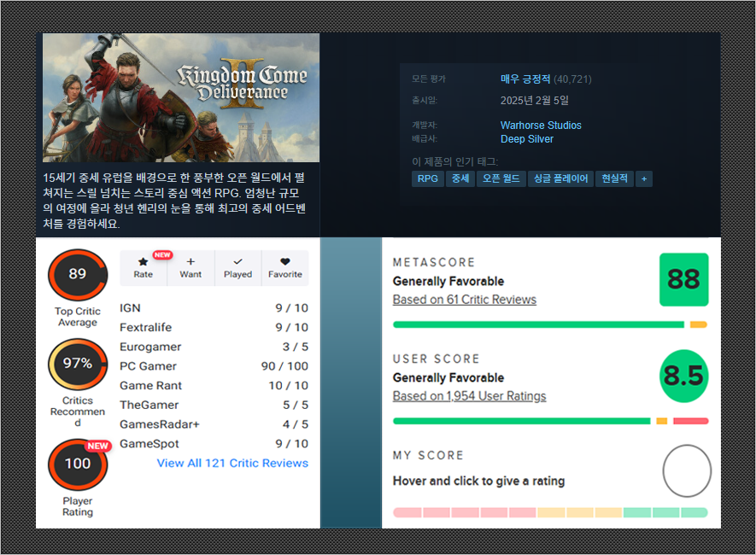Image resolution: width=756 pixels, height=555 pixels.
Task: Open the 중세 tag
Action: (460, 178)
